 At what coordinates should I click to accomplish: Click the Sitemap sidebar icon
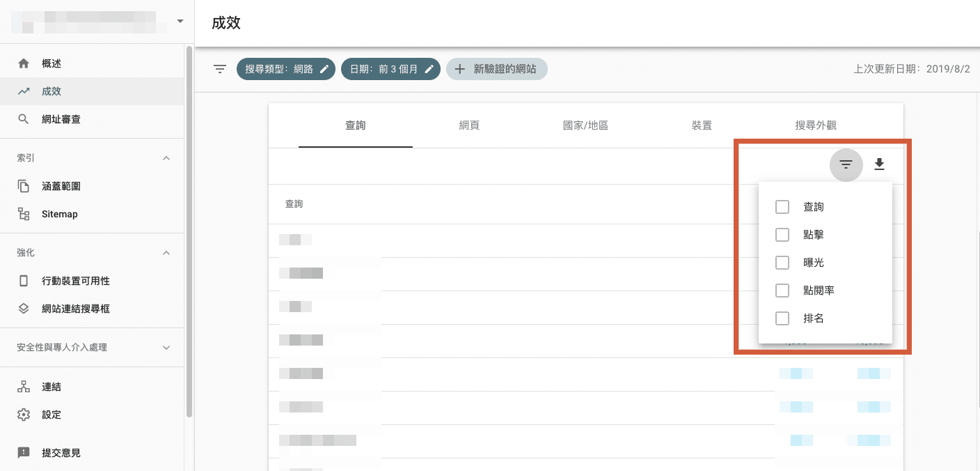click(x=24, y=213)
